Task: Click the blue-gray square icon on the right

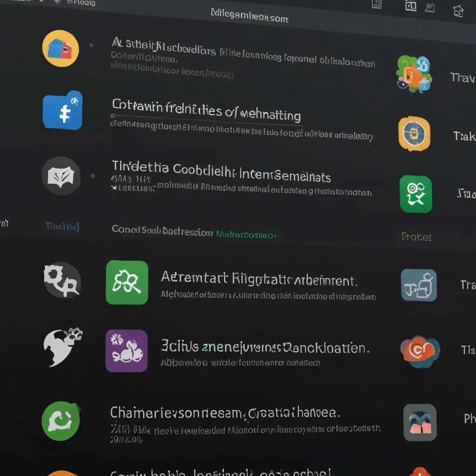Action: pos(418,285)
